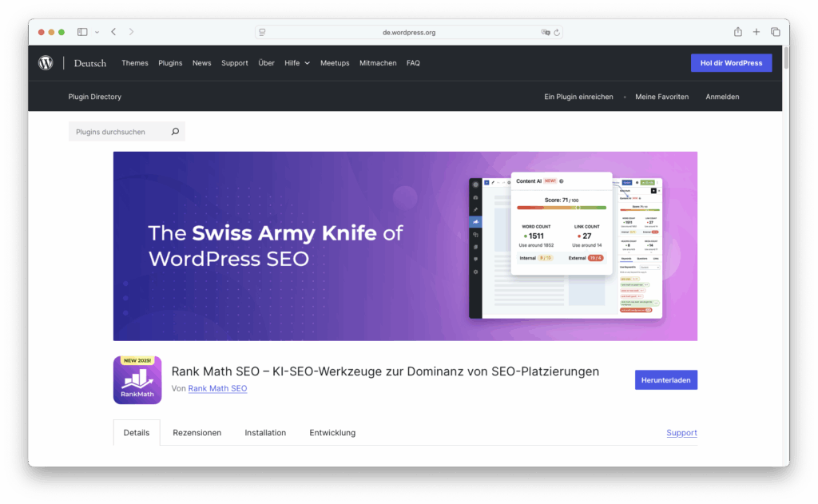
Task: Open the Support menu item in navigation
Action: pos(234,63)
